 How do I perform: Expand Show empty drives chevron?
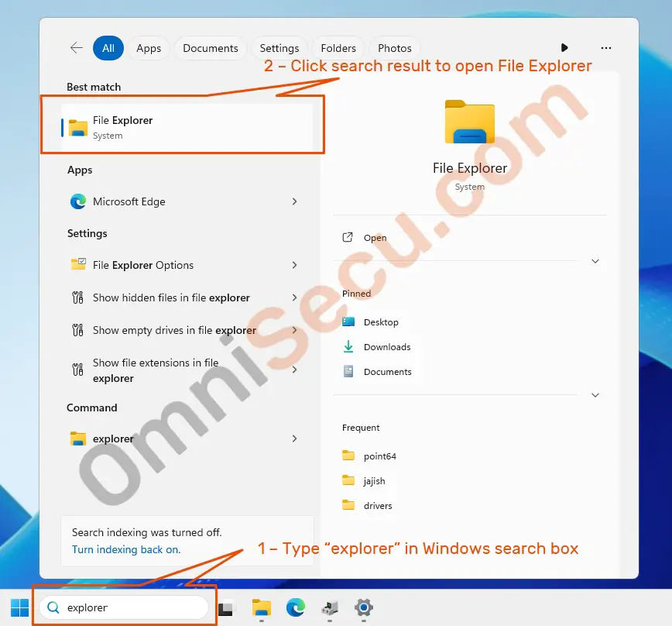[294, 330]
